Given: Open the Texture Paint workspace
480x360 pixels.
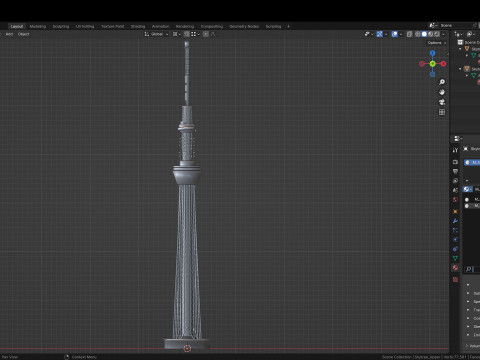Looking at the screenshot, I should (113, 26).
